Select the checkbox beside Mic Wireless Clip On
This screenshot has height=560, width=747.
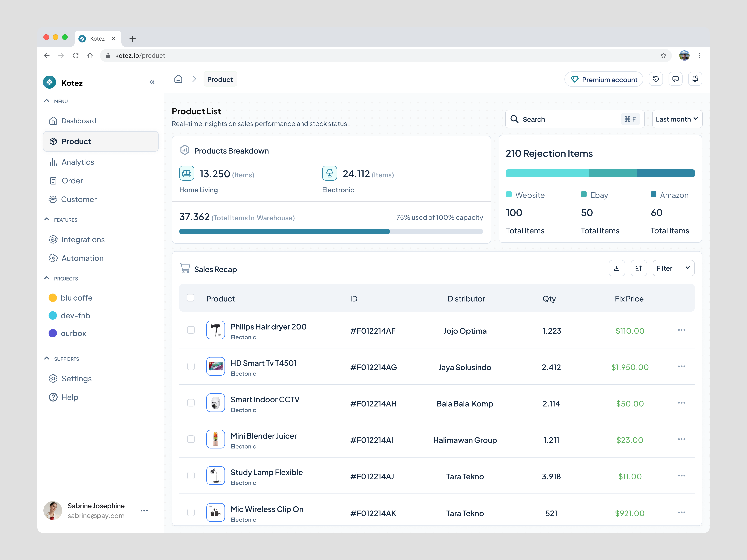point(191,512)
